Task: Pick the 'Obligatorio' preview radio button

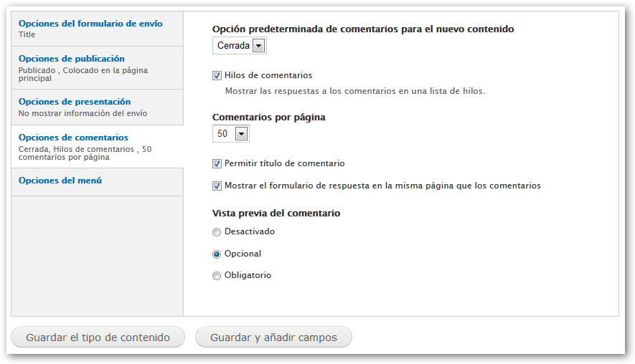Action: [217, 276]
